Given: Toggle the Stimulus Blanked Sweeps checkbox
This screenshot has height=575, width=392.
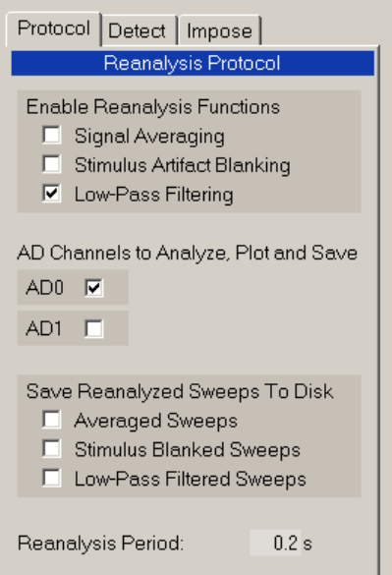Looking at the screenshot, I should pyautogui.click(x=52, y=449).
